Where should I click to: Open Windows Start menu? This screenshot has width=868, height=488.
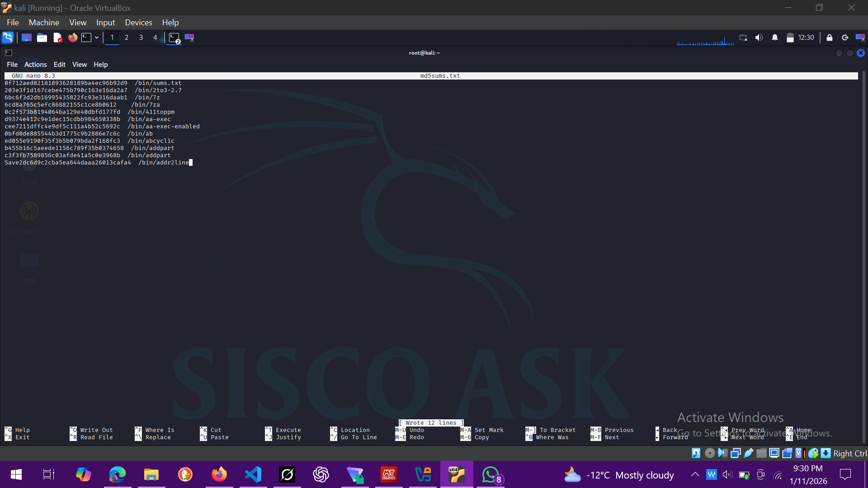pyautogui.click(x=16, y=474)
